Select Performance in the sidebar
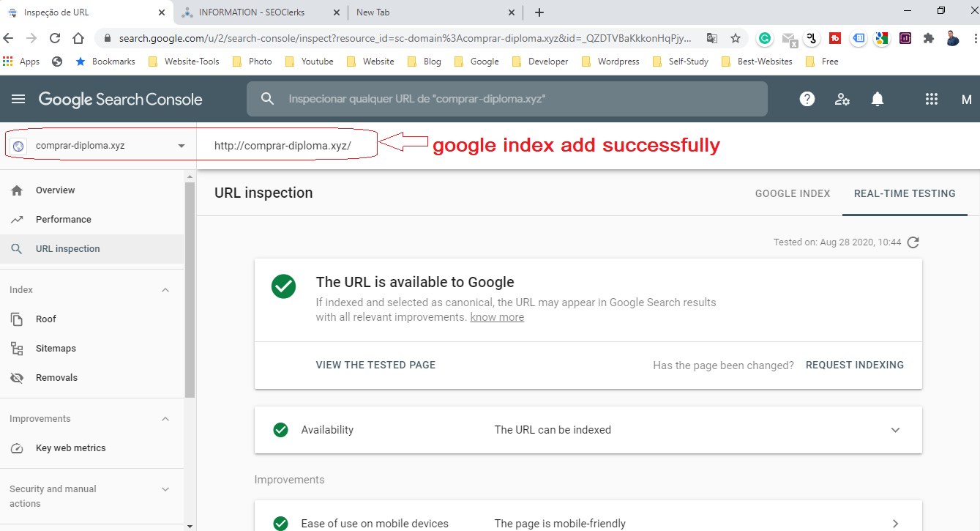The height and width of the screenshot is (531, 980). [64, 219]
